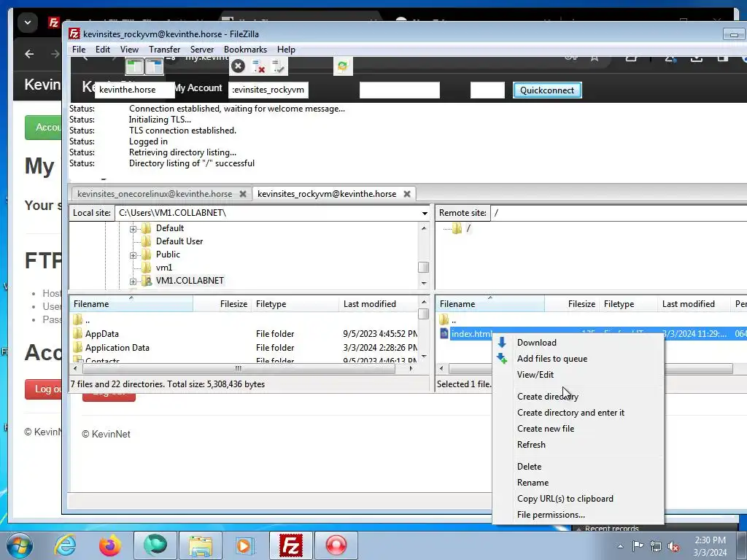Open the Help menu
This screenshot has height=560, width=747.
(286, 50)
